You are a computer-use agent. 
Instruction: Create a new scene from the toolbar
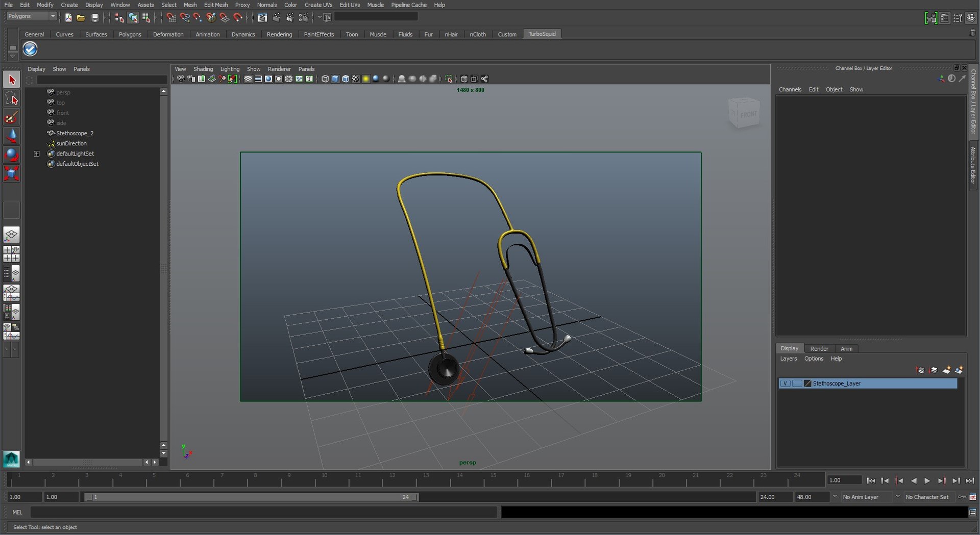click(68, 18)
